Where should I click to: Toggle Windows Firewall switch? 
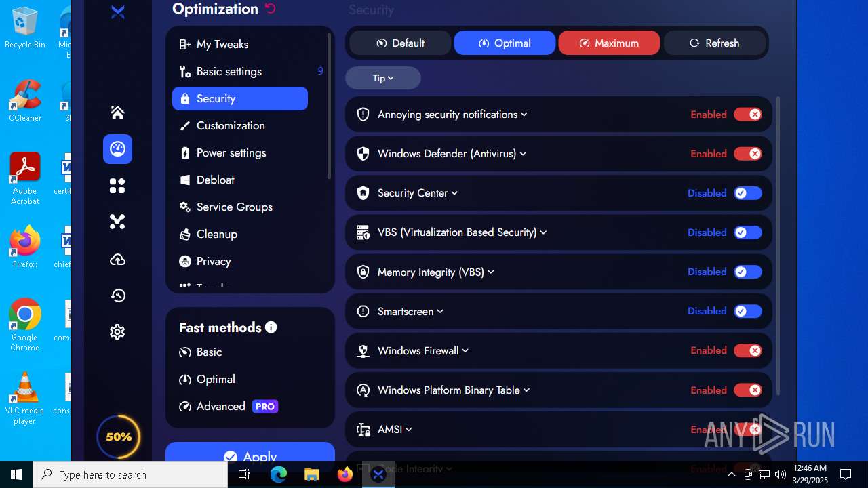[748, 350]
